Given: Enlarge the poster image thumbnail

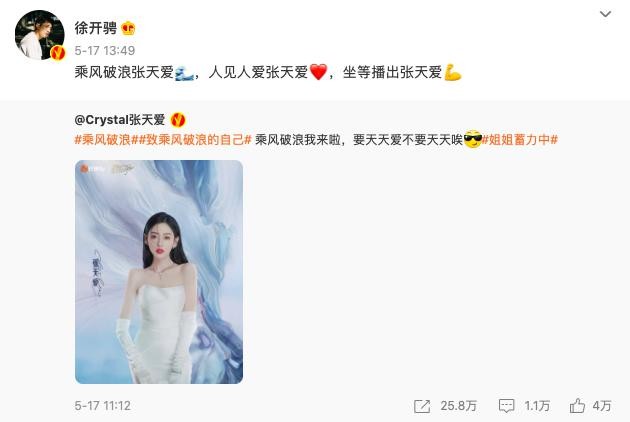Looking at the screenshot, I should [x=159, y=272].
